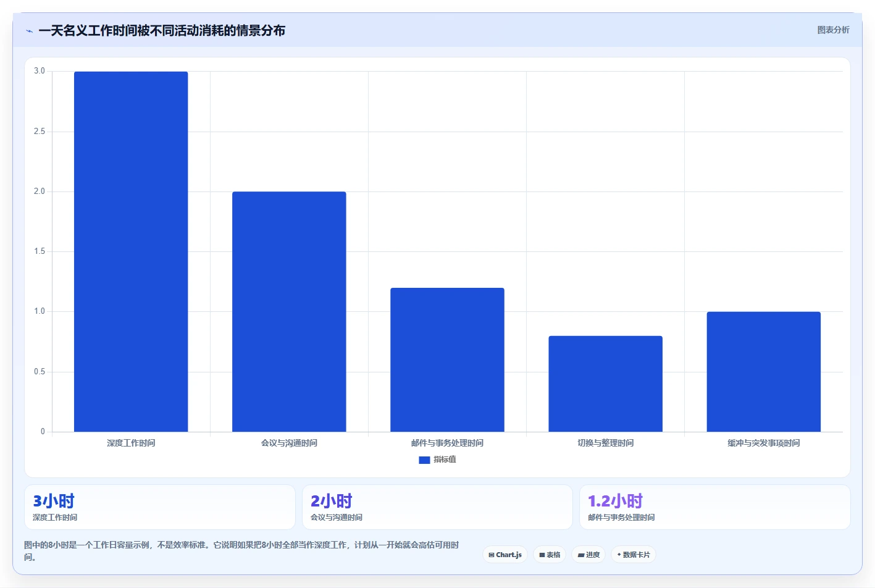Click the Chart.js tag pill
This screenshot has height=588, width=875.
click(x=505, y=555)
